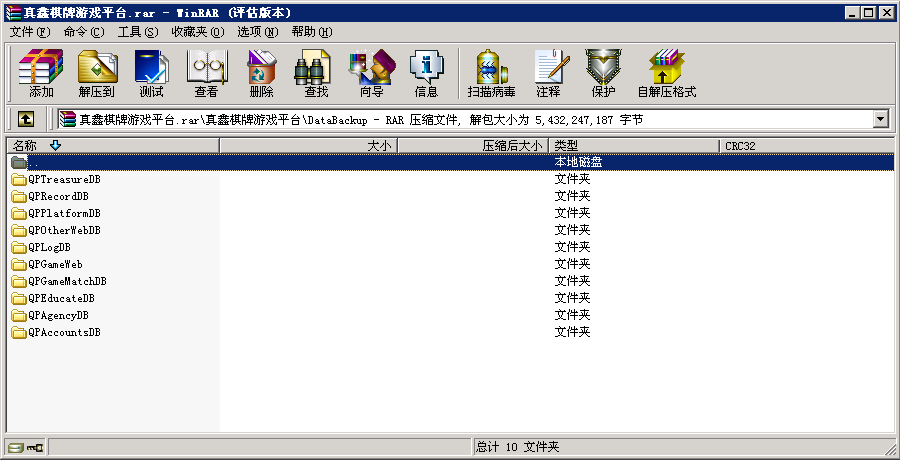Open the 查看 (View) tool

tap(206, 73)
